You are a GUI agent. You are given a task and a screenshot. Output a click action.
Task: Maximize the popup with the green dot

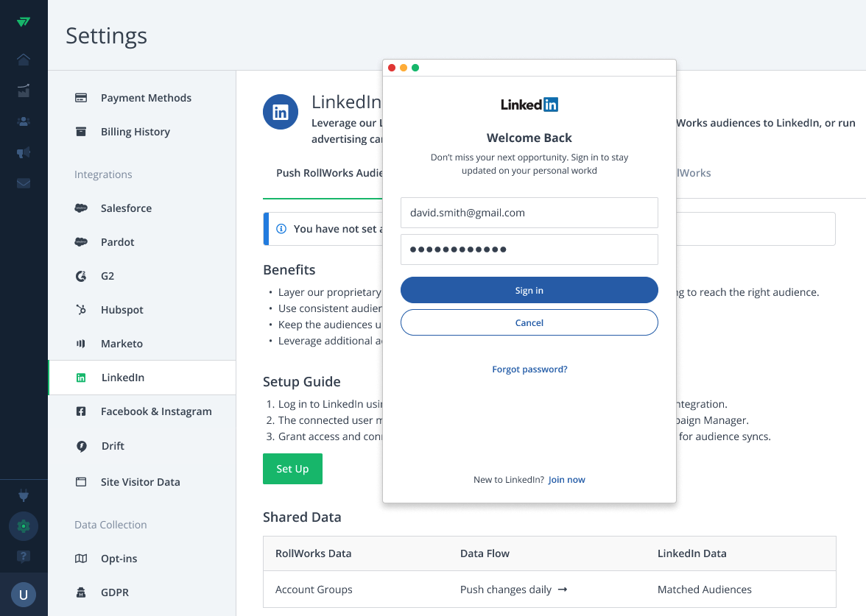415,68
